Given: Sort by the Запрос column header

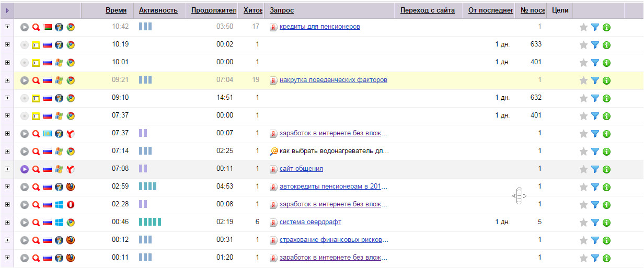Looking at the screenshot, I should [282, 10].
